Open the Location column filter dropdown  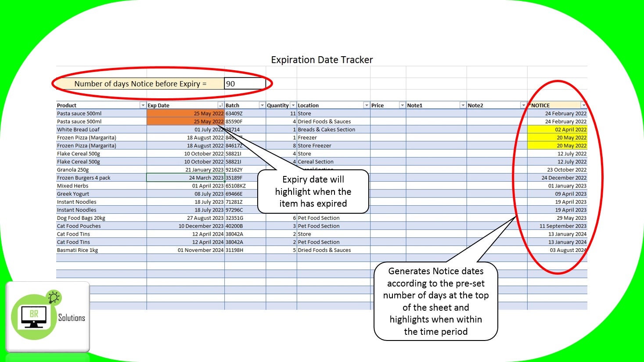click(x=367, y=105)
